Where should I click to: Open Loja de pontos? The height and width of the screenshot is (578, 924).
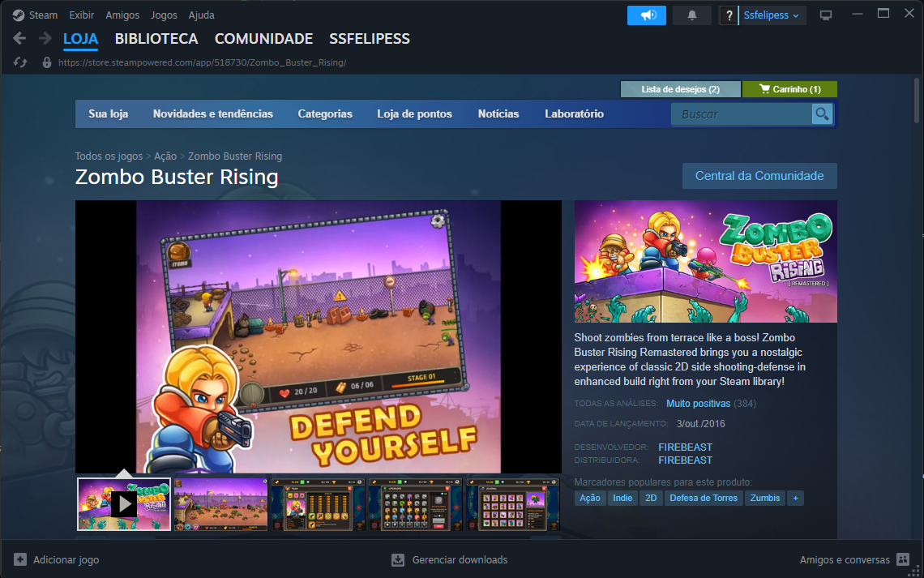(414, 113)
